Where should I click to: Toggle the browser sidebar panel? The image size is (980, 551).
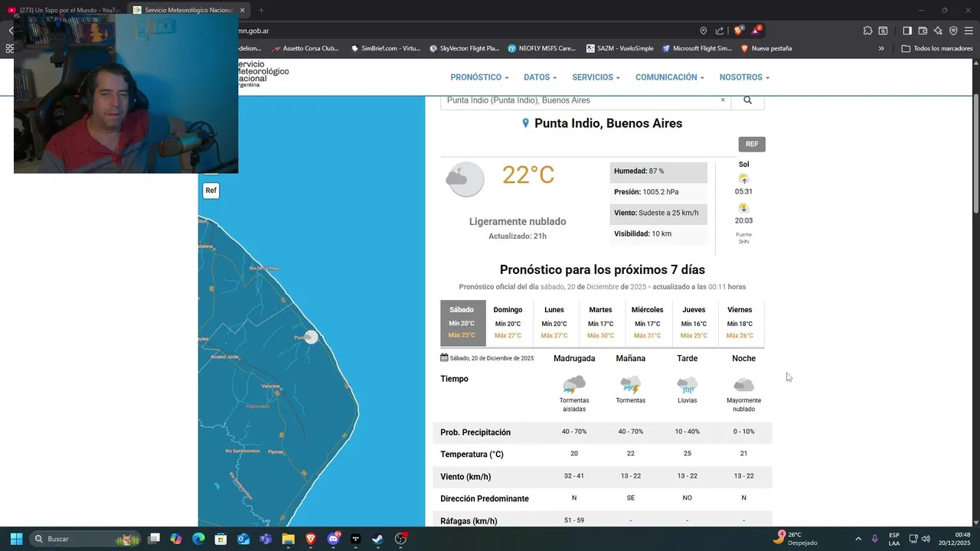[907, 31]
